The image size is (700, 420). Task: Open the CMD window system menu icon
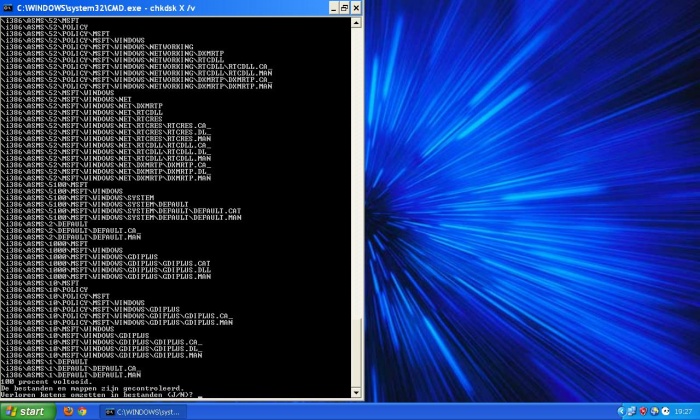point(6,8)
